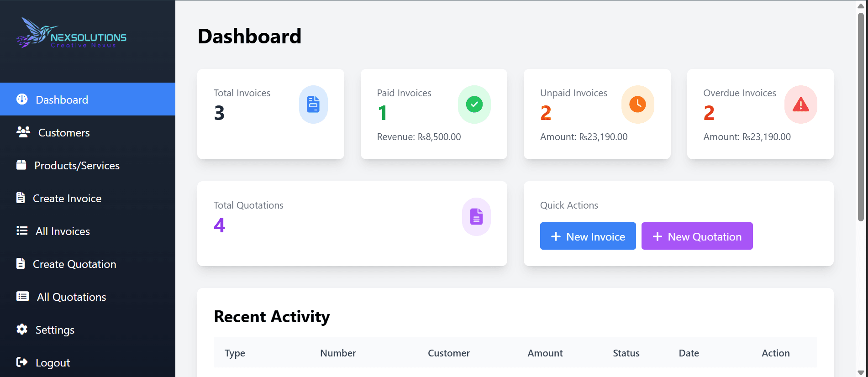This screenshot has width=868, height=377.
Task: Click the Total Quotations count 4
Action: coord(219,225)
